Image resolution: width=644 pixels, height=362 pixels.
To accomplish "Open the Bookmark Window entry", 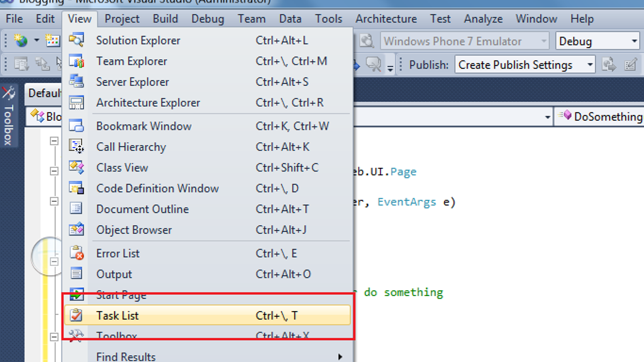I will tap(208, 126).
